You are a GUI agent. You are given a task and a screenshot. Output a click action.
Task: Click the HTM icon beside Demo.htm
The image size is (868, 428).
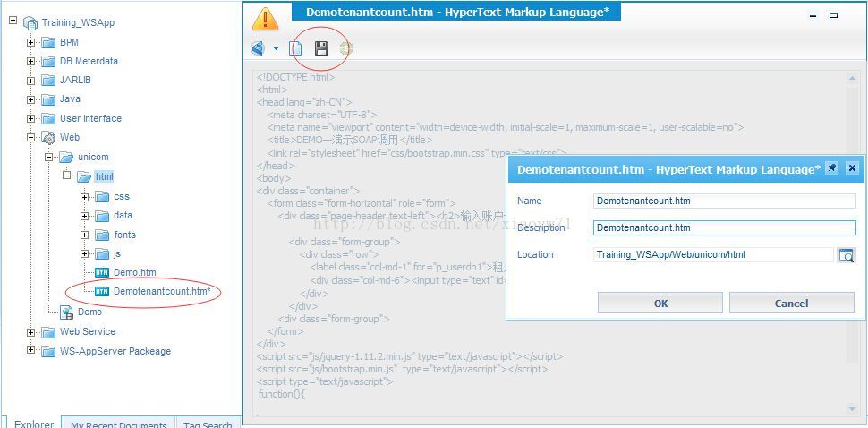point(102,273)
